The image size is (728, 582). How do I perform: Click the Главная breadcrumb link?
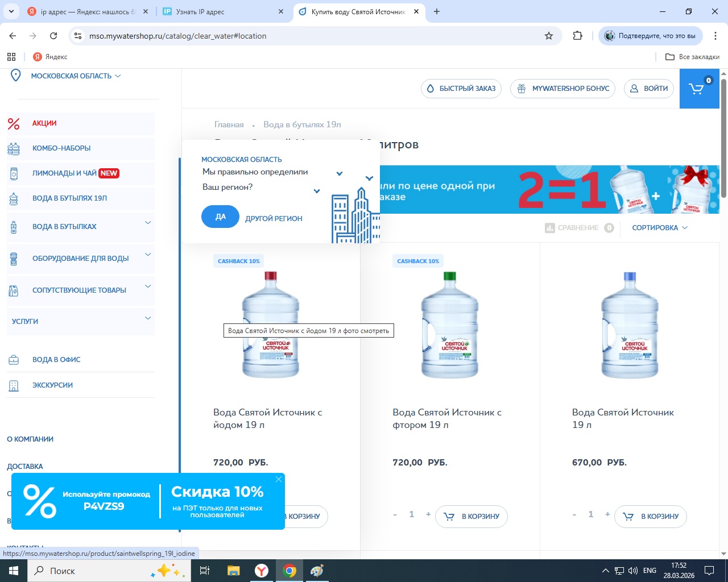pos(229,124)
